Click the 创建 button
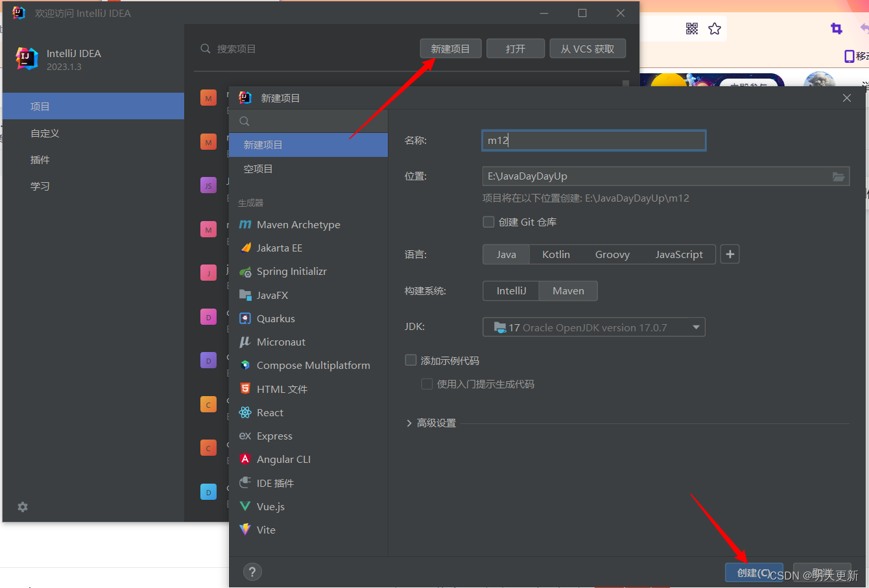869x588 pixels. [754, 572]
